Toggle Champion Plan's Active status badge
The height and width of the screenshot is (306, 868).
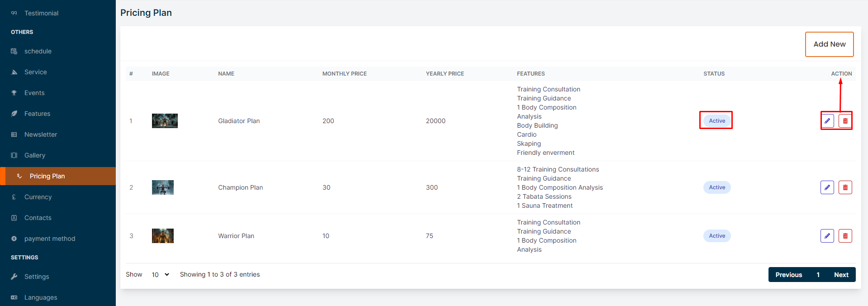point(716,187)
